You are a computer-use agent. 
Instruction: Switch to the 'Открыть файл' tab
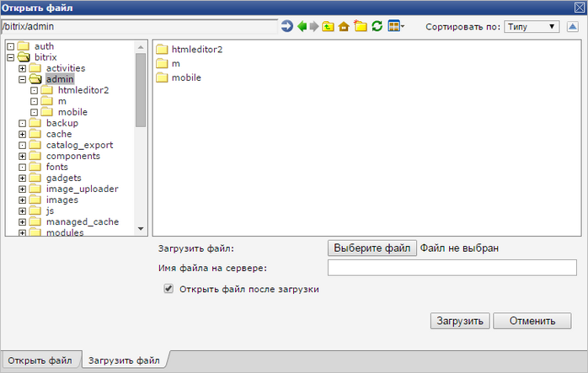(x=40, y=360)
